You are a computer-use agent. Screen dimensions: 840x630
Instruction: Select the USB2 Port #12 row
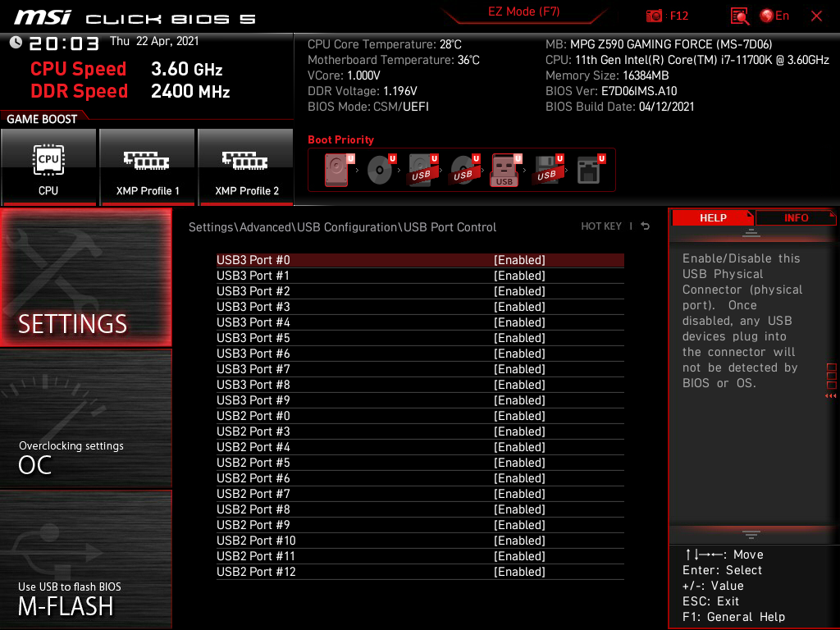click(x=420, y=572)
